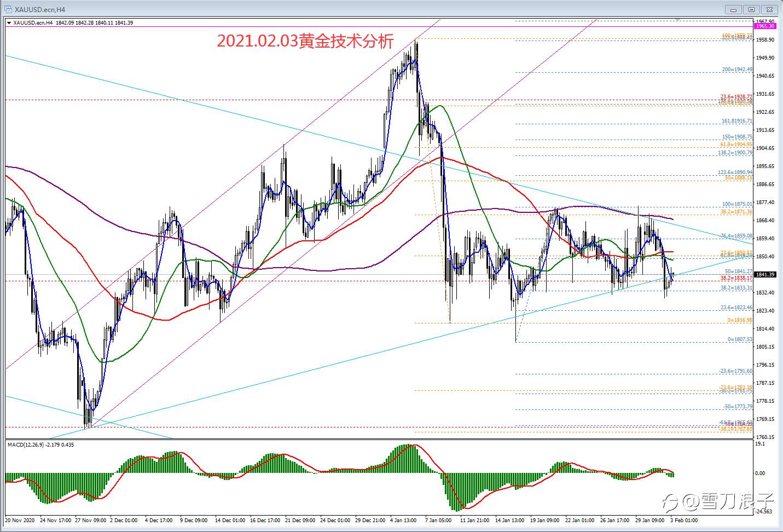Click the XAUUSD.ecn,H4 window title text
This screenshot has width=783, height=532.
[x=40, y=10]
